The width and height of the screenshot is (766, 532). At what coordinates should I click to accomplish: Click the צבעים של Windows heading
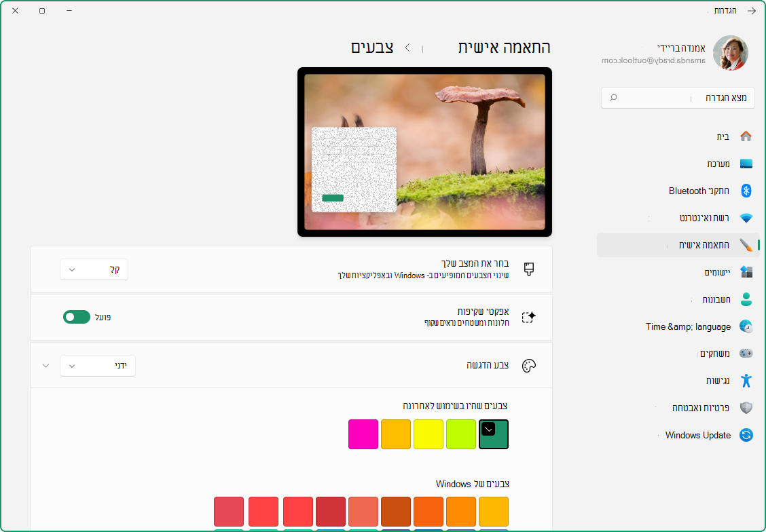point(473,484)
